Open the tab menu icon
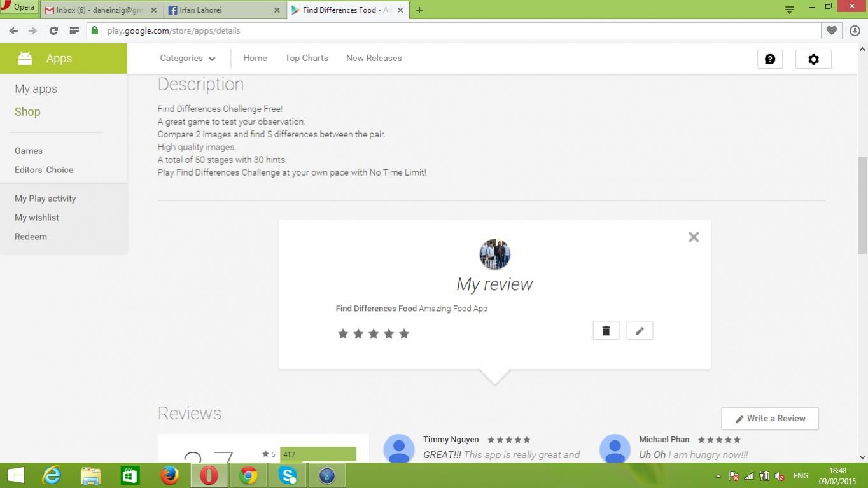868x488 pixels. (x=789, y=9)
